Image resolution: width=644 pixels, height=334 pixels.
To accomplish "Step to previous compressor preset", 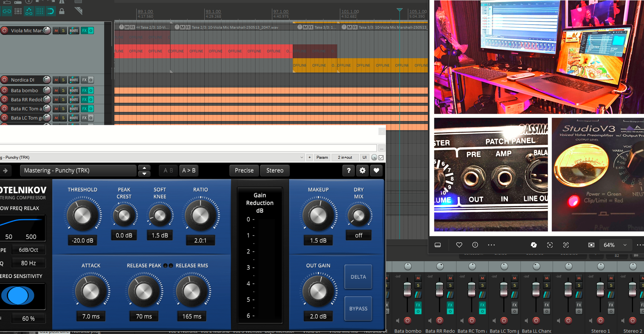I will 144,168.
